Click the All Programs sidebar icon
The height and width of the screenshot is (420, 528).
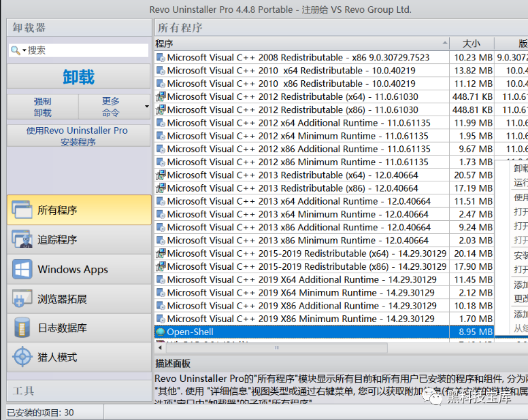[x=22, y=210]
